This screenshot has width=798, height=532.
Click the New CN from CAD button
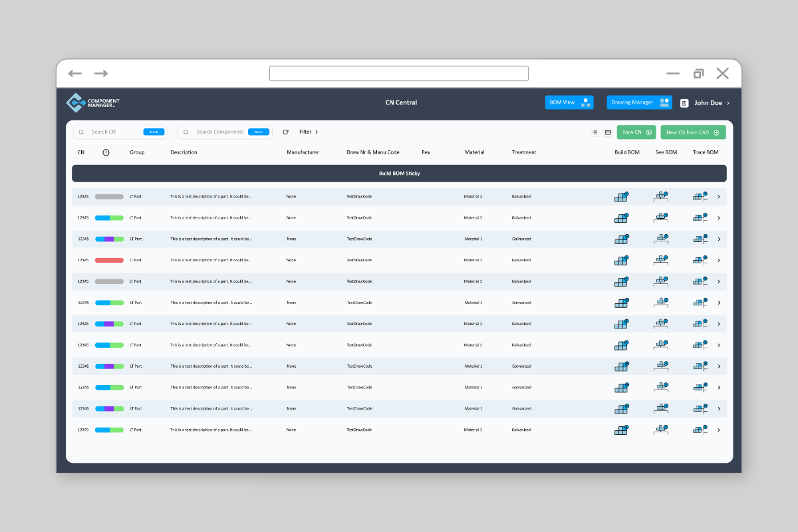[x=693, y=132]
